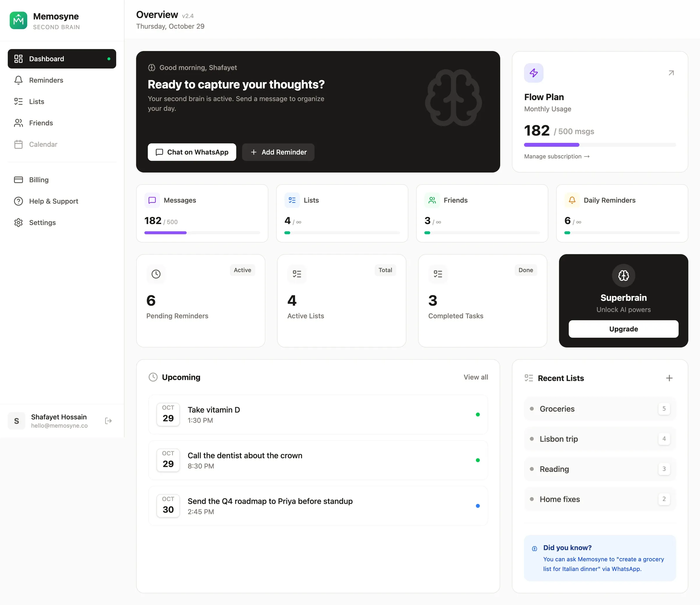Click the Pending Reminders clock icon
700x605 pixels.
[x=156, y=274]
